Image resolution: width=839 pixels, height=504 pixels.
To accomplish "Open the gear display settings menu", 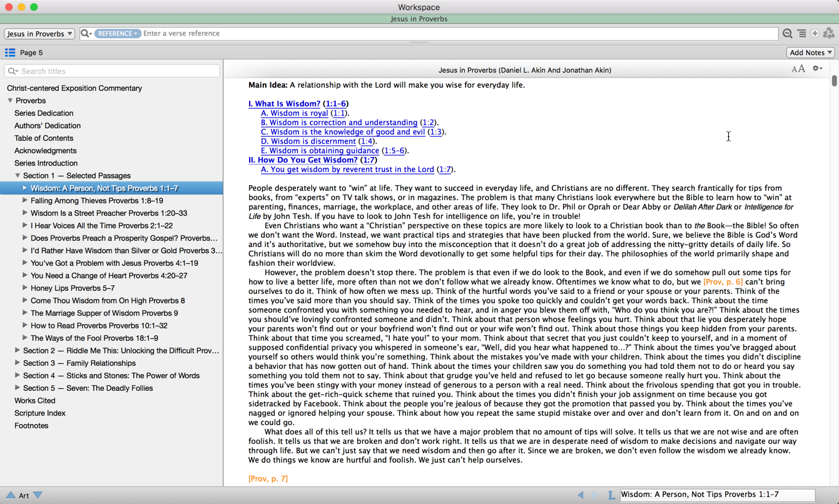I will click(817, 69).
